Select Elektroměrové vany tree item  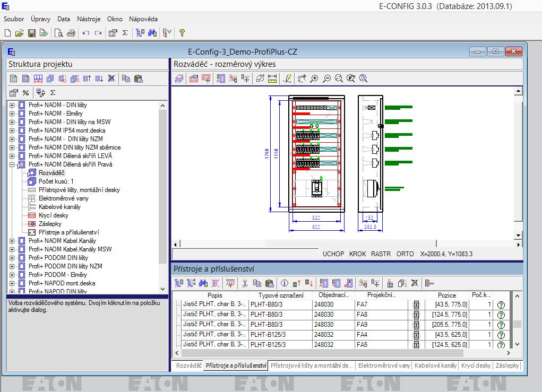[64, 198]
